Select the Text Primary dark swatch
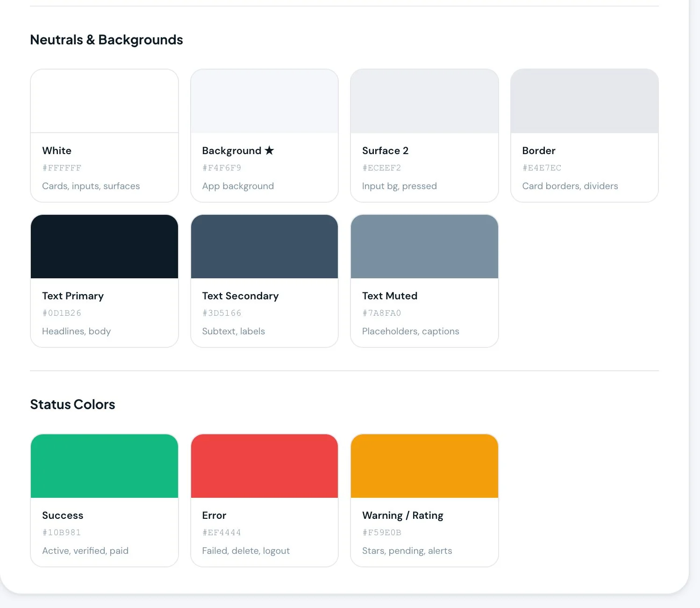The image size is (700, 608). 104,247
